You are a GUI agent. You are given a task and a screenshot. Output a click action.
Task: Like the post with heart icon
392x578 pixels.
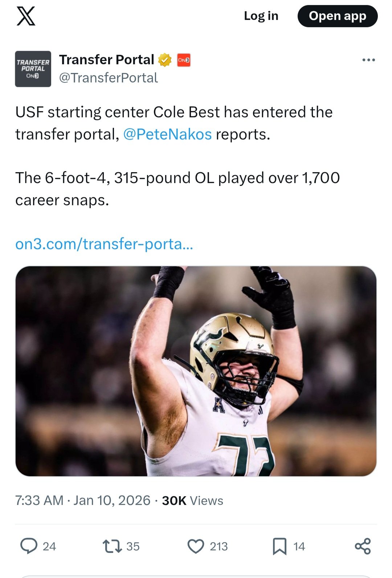(x=196, y=546)
